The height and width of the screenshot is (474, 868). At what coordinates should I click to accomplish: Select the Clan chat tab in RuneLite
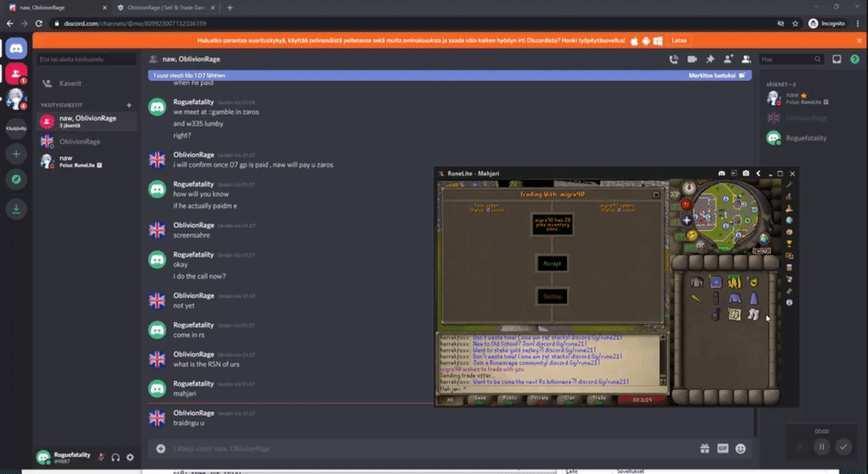pos(569,400)
